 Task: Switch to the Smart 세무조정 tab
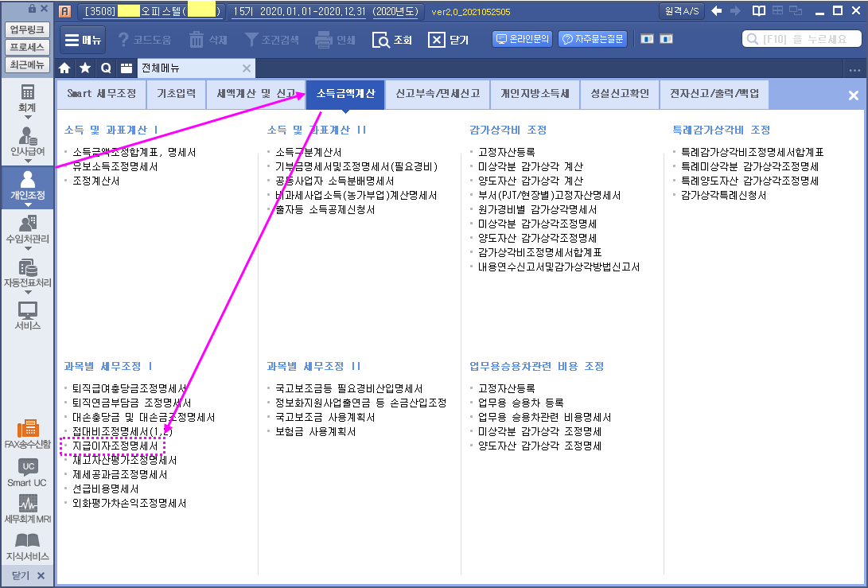pyautogui.click(x=101, y=94)
